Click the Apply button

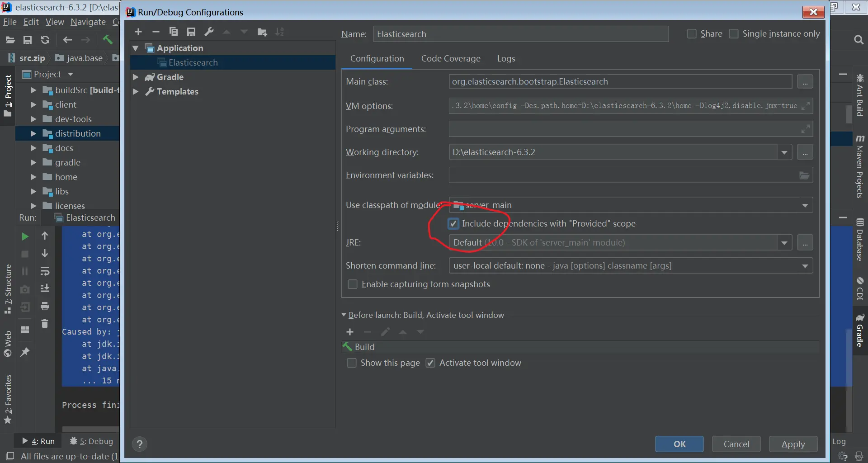pyautogui.click(x=793, y=444)
